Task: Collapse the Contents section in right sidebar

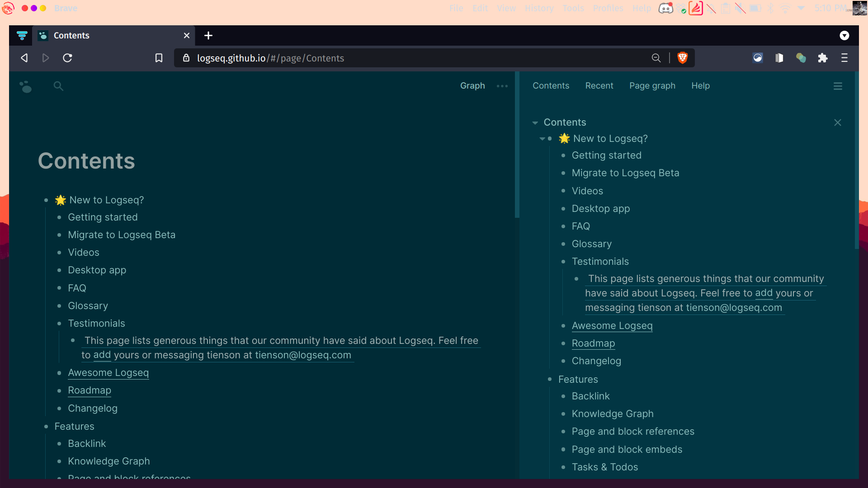Action: 535,123
